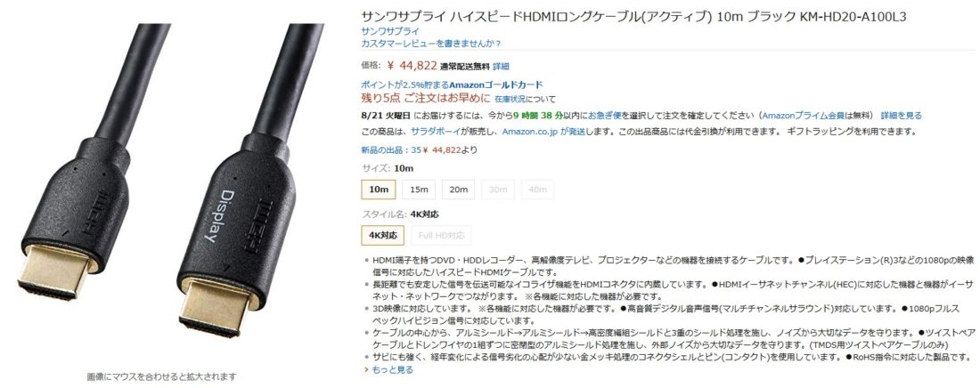The width and height of the screenshot is (980, 388).
Task: Open the サンワサプライ brand link
Action: coord(390,30)
